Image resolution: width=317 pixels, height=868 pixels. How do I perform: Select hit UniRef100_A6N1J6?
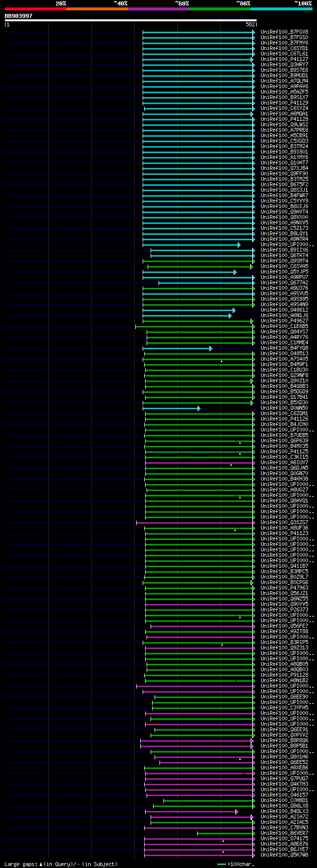pyautogui.click(x=284, y=316)
